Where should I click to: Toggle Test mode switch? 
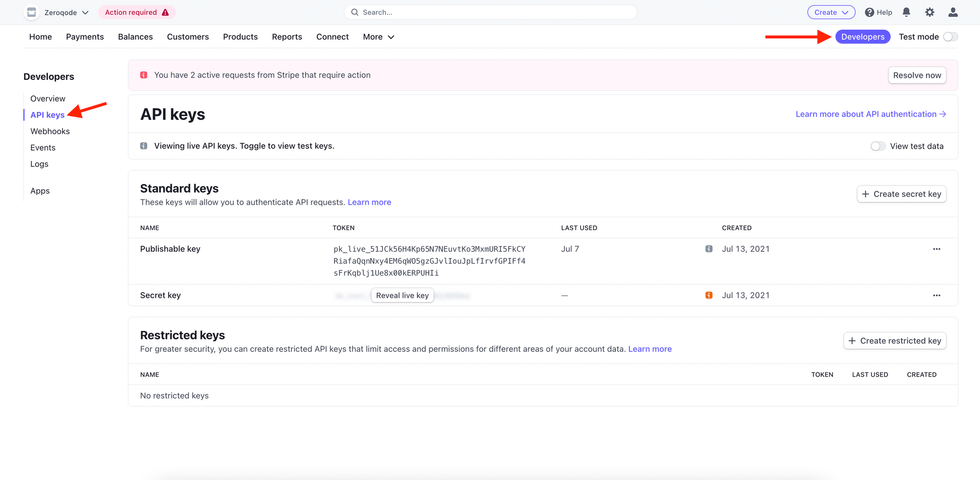950,37
